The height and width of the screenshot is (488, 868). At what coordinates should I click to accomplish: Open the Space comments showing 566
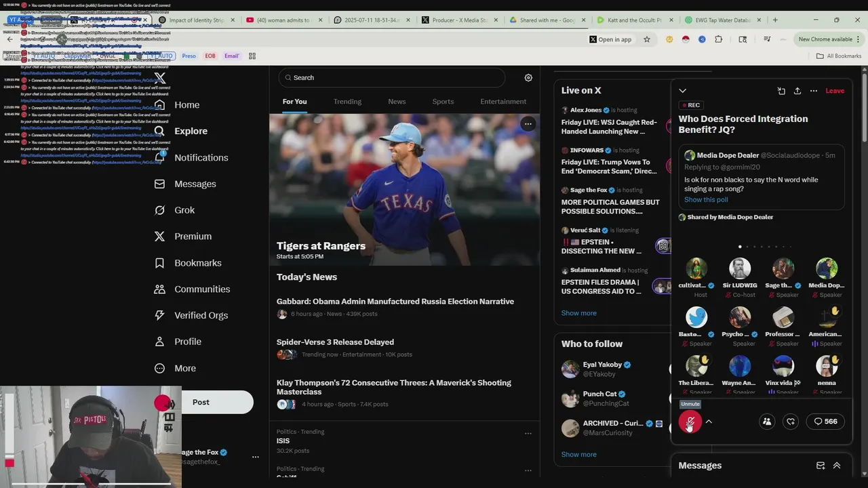tap(825, 422)
